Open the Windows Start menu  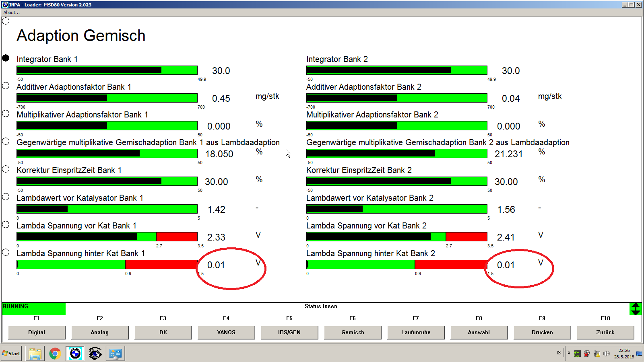(11, 354)
